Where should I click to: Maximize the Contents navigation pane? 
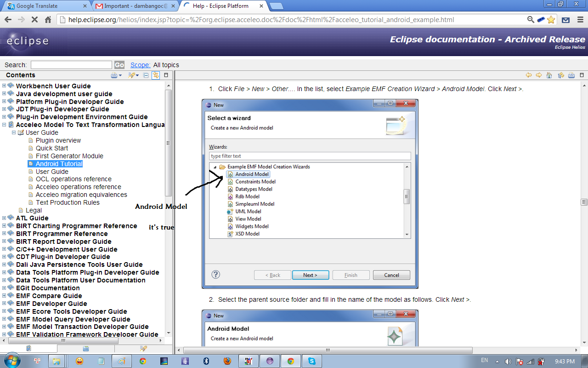(x=166, y=75)
